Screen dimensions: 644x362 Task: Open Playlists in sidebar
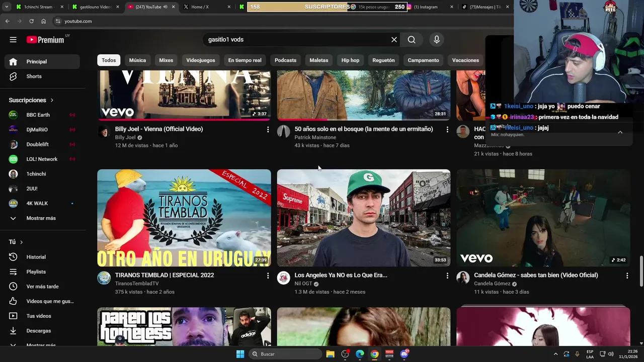[x=42, y=271]
